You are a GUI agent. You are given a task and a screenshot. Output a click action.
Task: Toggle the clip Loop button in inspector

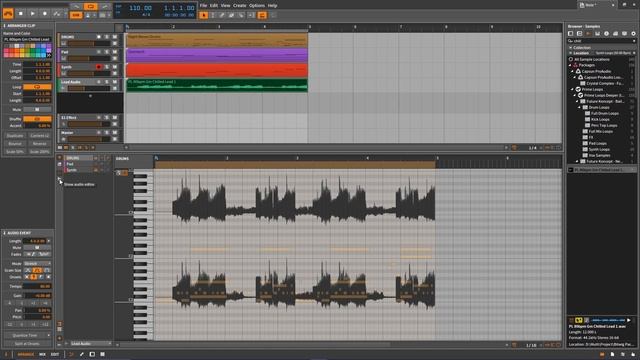(x=37, y=87)
